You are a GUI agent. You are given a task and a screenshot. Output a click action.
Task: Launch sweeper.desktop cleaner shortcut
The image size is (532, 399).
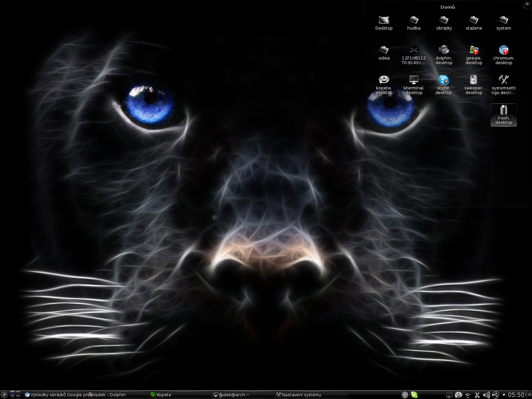pos(474,85)
